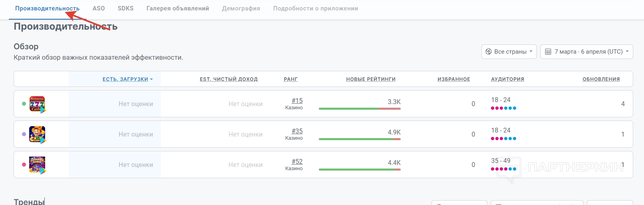
Task: Go to Галерея объявлений tab
Action: point(178,8)
